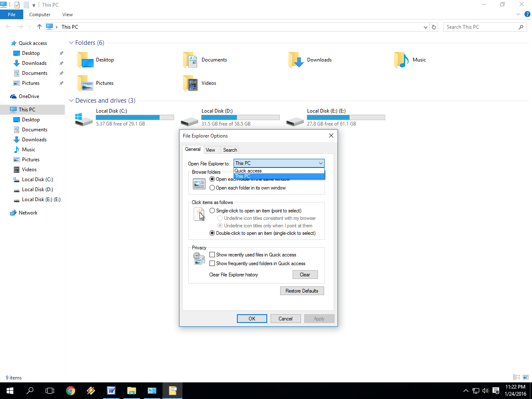The height and width of the screenshot is (399, 532).
Task: Open Task View on the taskbar
Action: 50,391
